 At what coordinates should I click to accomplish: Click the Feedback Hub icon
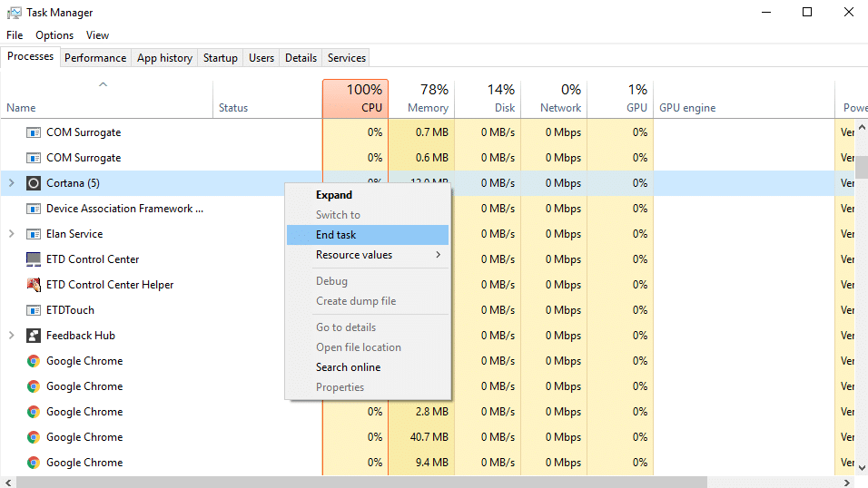pyautogui.click(x=34, y=336)
